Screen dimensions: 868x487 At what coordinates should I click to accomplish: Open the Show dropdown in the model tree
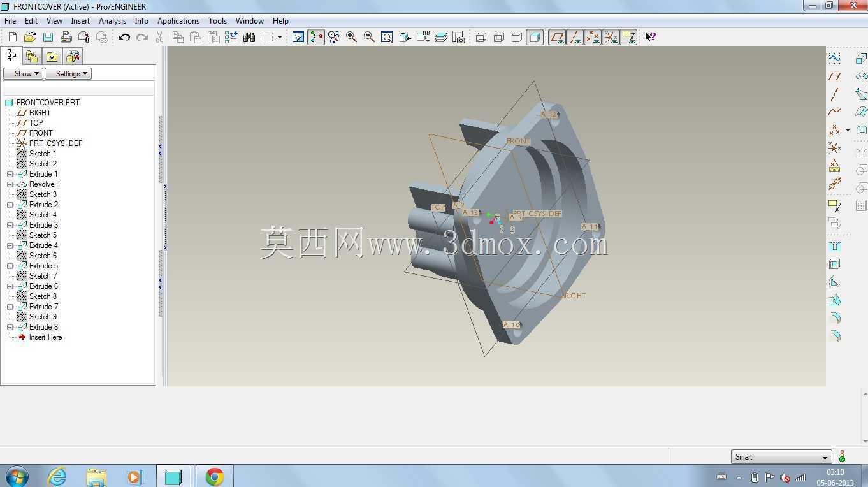coord(23,74)
